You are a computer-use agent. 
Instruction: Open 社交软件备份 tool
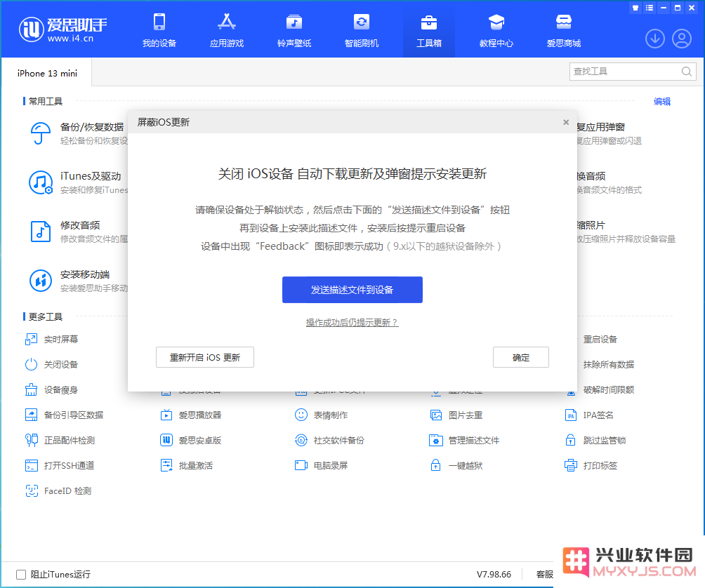point(329,440)
